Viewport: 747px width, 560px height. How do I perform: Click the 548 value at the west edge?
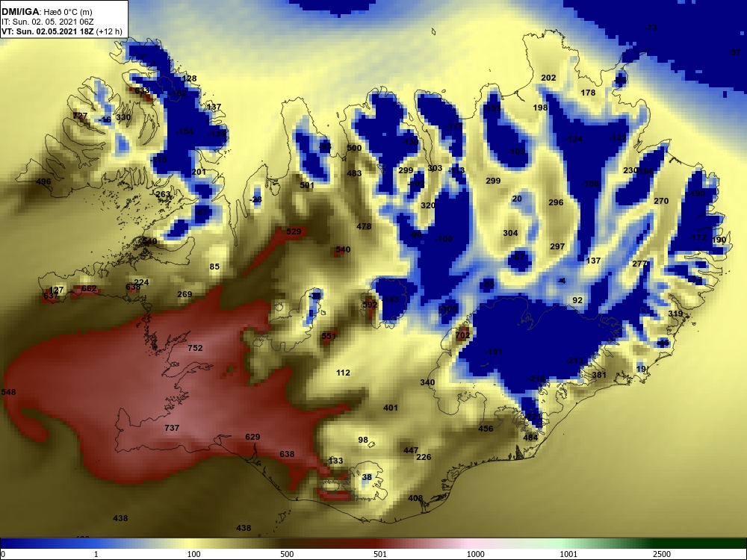(8, 392)
